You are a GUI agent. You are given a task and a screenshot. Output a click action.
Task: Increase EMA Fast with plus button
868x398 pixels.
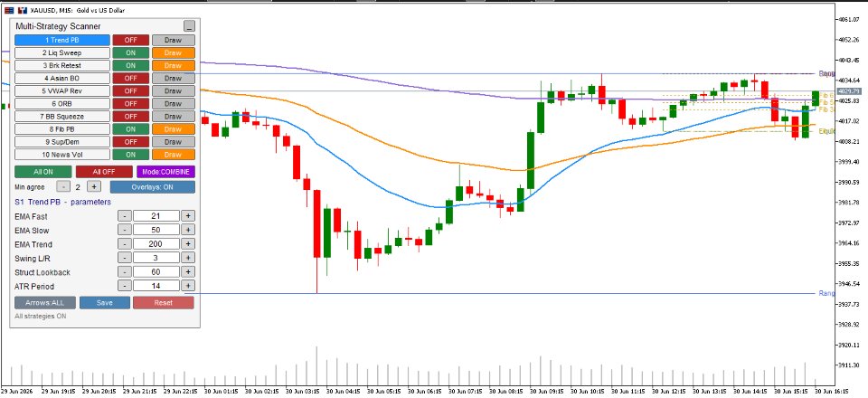pyautogui.click(x=188, y=216)
